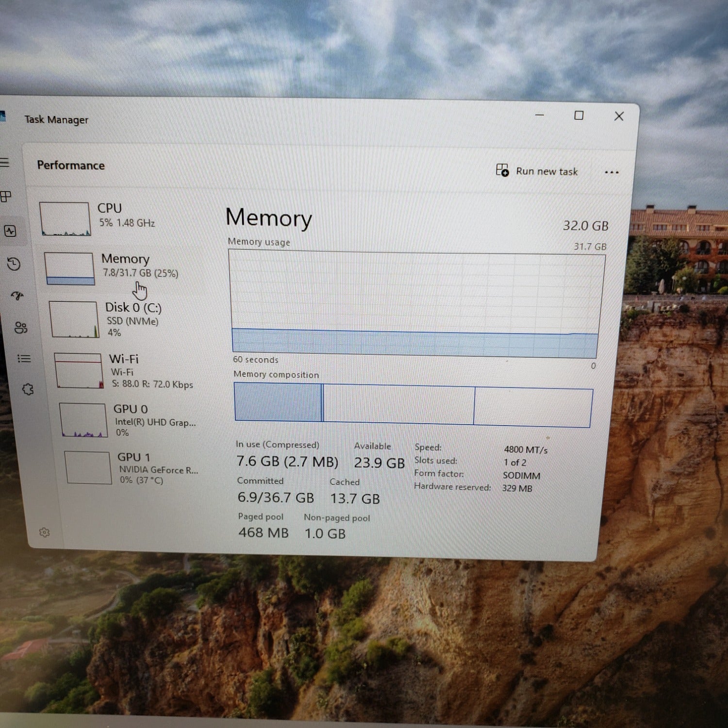728x728 pixels.
Task: Open the App history page
Action: pyautogui.click(x=14, y=264)
